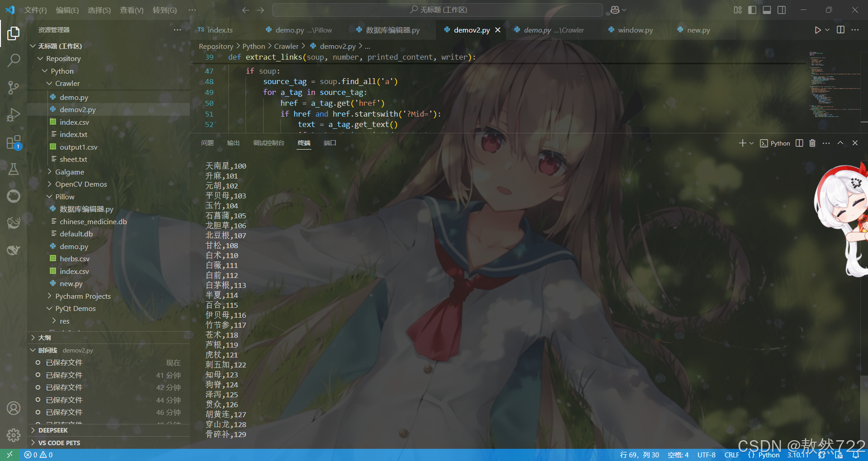
Task: Open the Customize Layout icon
Action: pos(737,10)
